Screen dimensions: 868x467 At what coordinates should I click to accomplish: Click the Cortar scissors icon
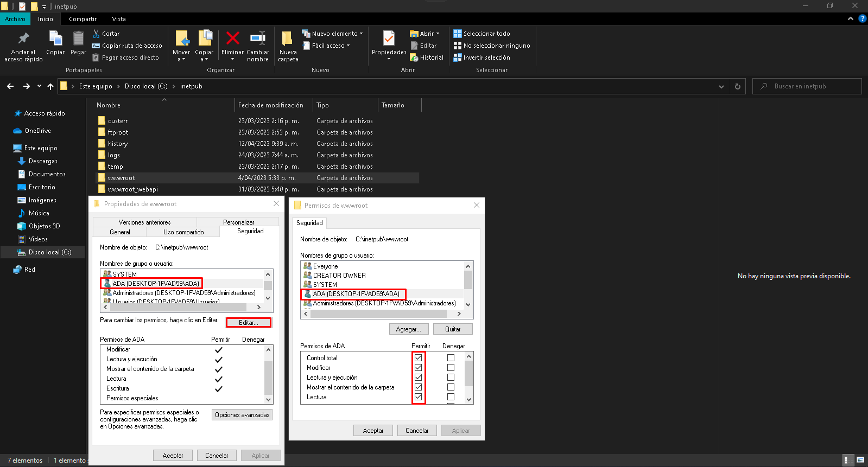[96, 34]
